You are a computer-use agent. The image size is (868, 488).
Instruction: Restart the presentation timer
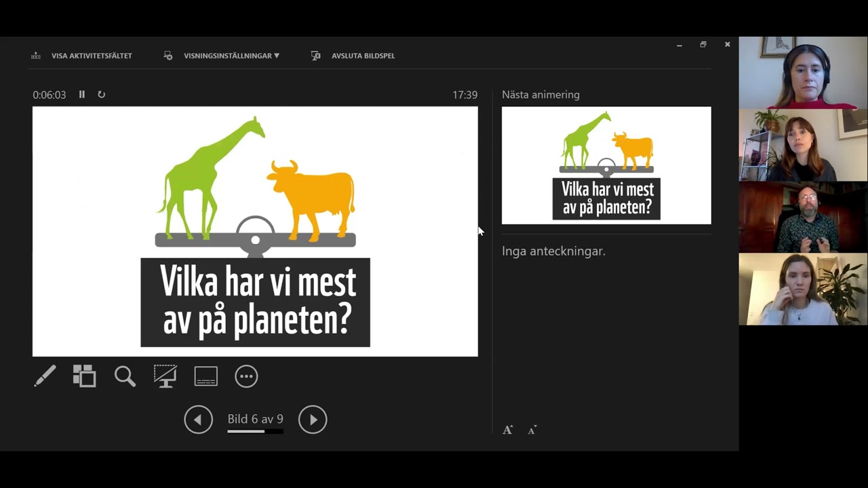click(x=102, y=94)
